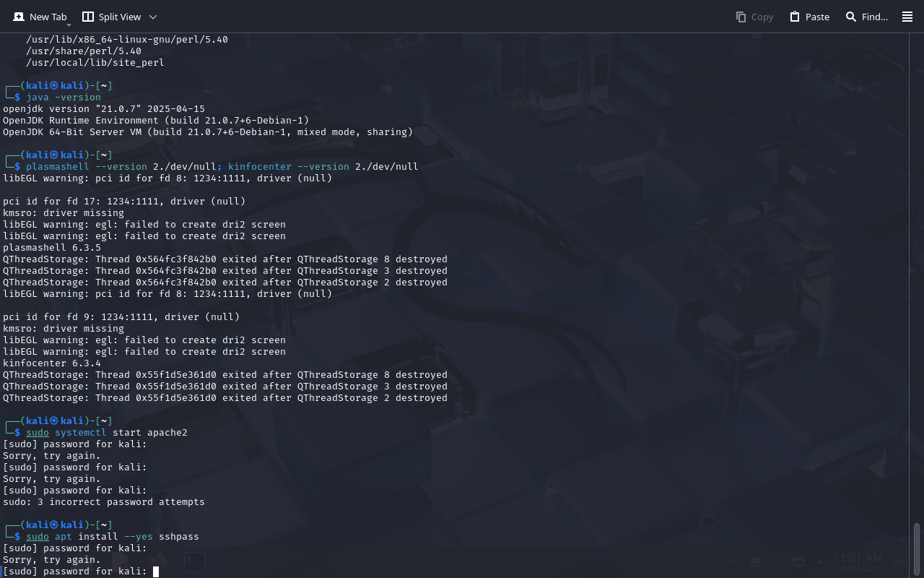
Task: Click the path '/usr/local/lib/site_perl'
Action: click(x=95, y=63)
